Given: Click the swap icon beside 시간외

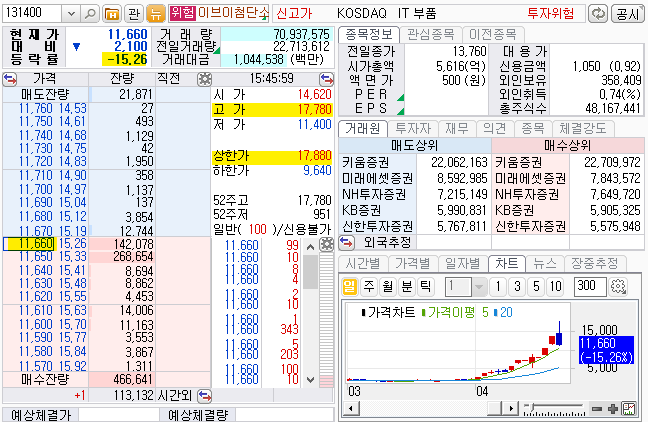Looking at the screenshot, I should [205, 396].
